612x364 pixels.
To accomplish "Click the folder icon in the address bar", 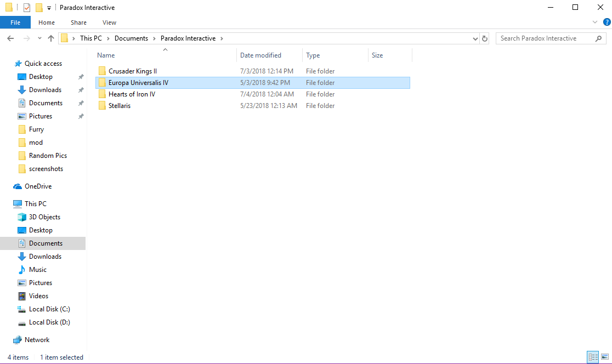I will (x=64, y=38).
